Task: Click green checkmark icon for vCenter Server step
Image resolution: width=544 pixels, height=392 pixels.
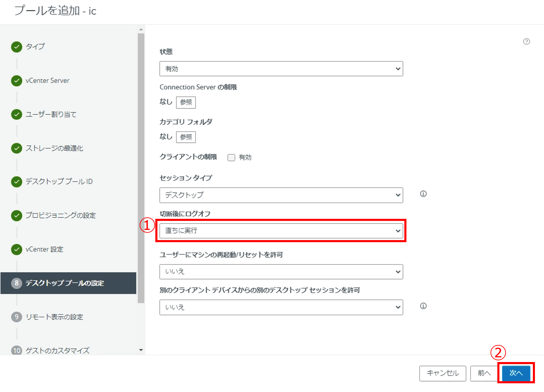Action: (16, 80)
